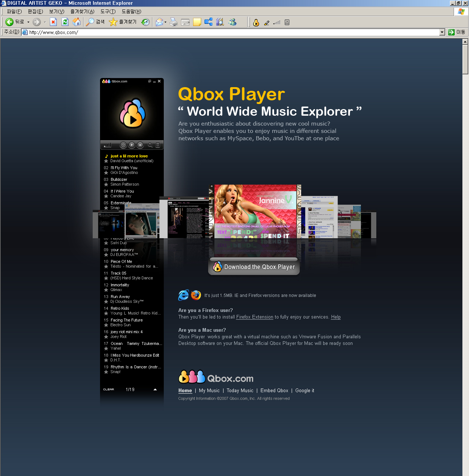Click the page list icon in Qbox toolbar
469x476 pixels.
pos(287,22)
